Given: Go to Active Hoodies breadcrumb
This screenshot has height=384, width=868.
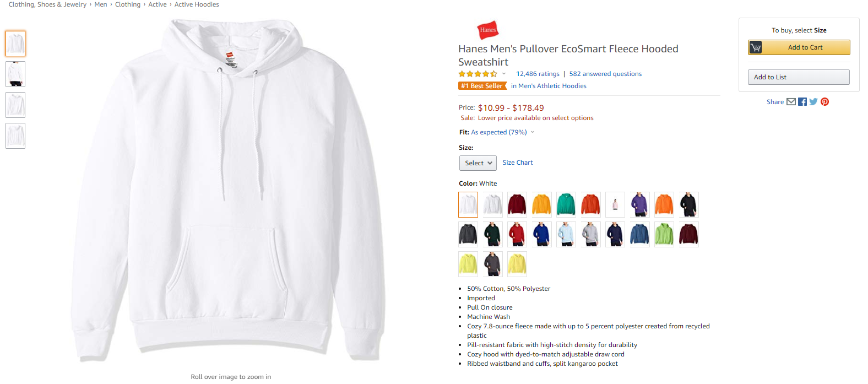Looking at the screenshot, I should pos(197,4).
